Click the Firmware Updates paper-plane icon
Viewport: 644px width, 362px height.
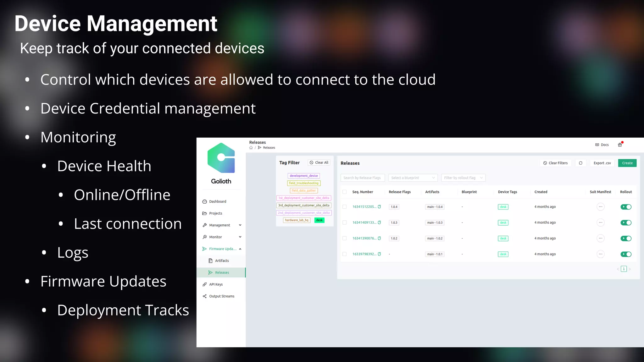pyautogui.click(x=205, y=249)
